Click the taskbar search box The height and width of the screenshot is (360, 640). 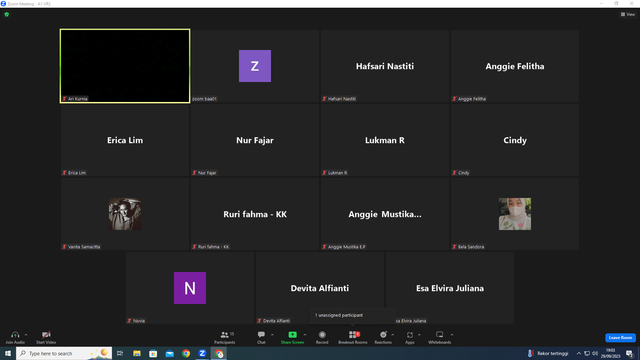(x=64, y=353)
